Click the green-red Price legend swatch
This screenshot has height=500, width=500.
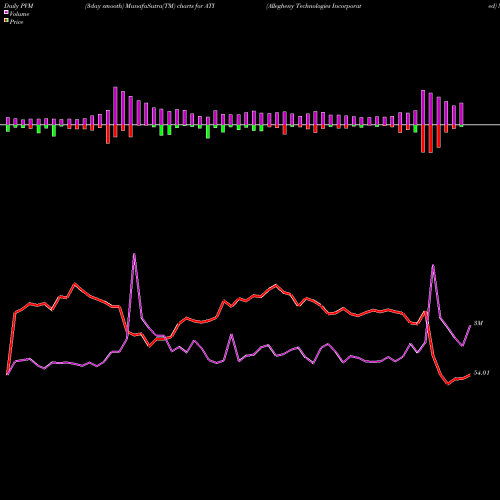(6, 21)
